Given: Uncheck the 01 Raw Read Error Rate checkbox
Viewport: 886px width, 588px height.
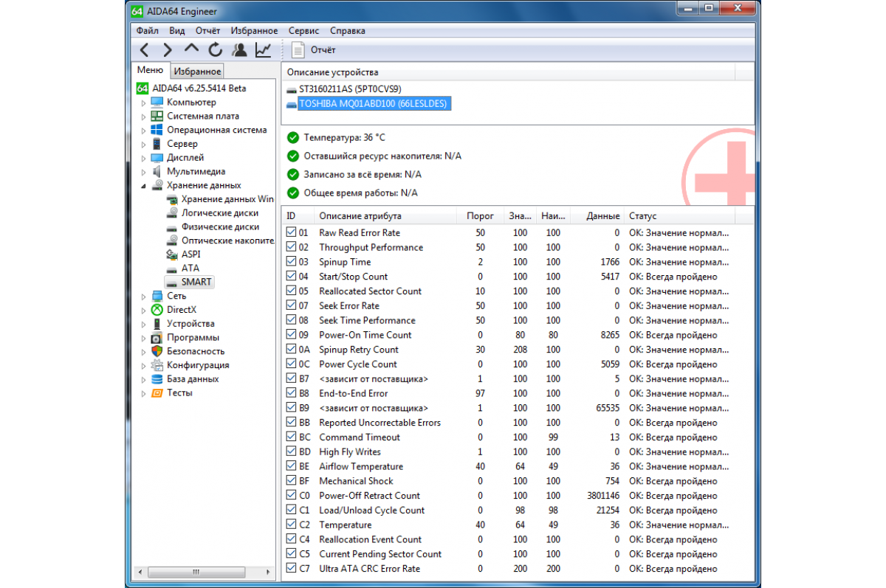Looking at the screenshot, I should pyautogui.click(x=291, y=232).
